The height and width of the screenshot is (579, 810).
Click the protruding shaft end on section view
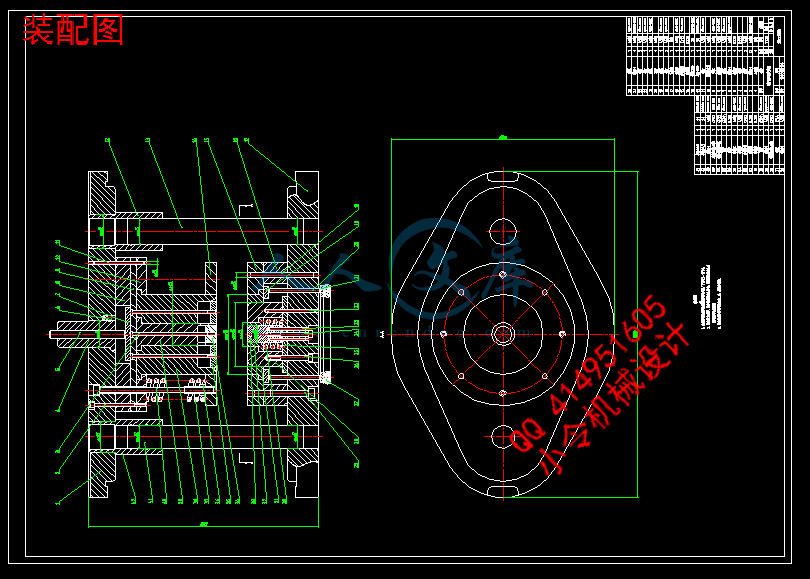click(70, 334)
